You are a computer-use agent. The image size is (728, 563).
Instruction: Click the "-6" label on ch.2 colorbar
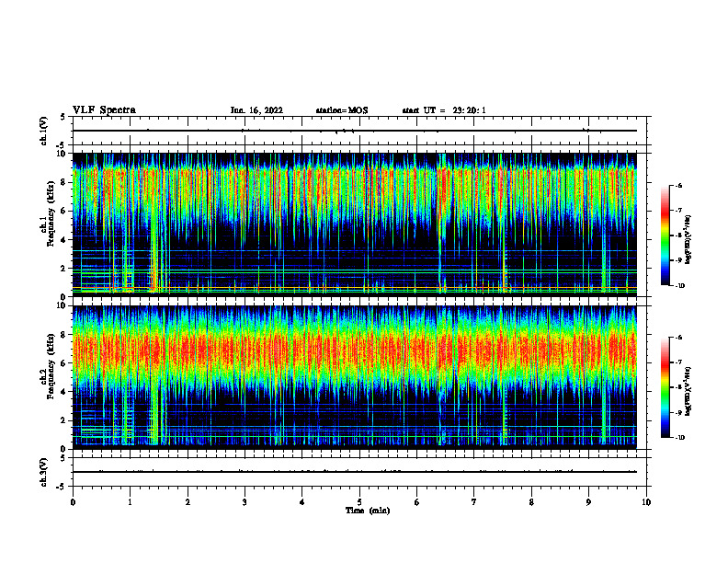pyautogui.click(x=678, y=338)
